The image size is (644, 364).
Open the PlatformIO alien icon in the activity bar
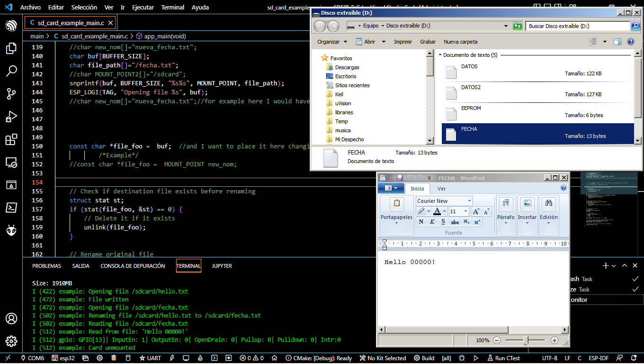tap(11, 230)
